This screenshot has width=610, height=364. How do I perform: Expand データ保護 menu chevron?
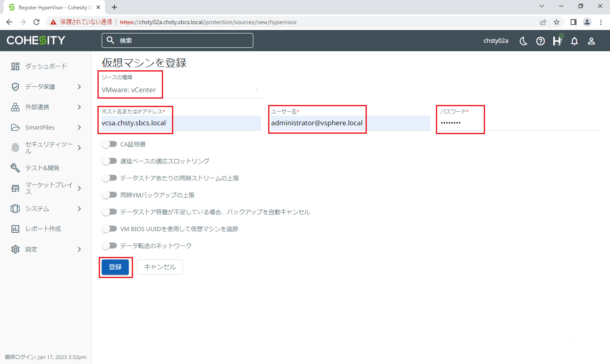(x=79, y=87)
